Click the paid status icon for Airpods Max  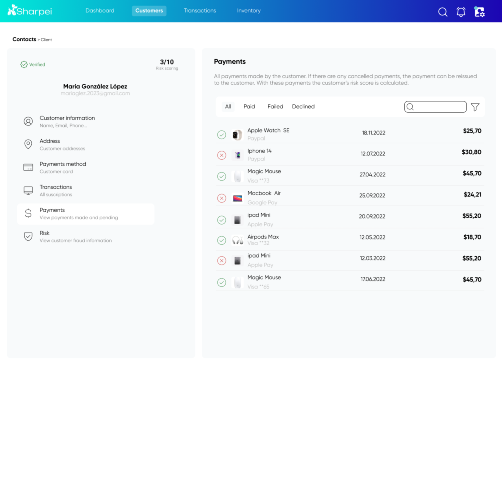221,240
